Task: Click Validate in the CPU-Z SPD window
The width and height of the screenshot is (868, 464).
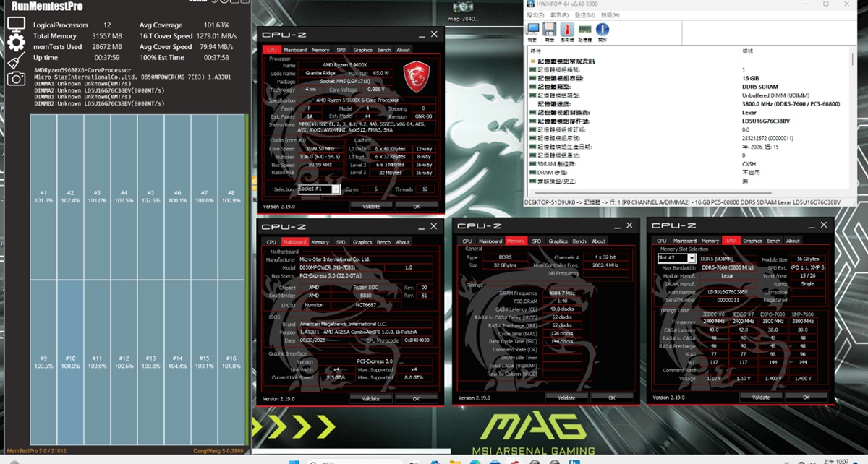Action: point(761,397)
